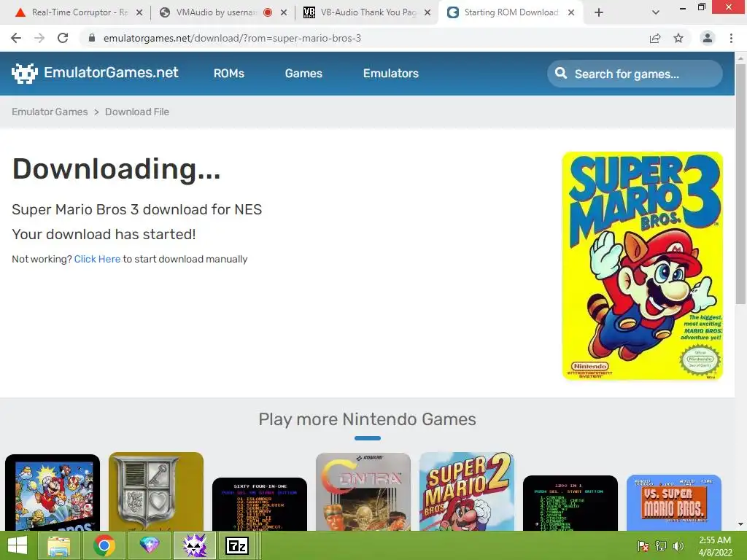Open the Sixty Four-in-One game thumbnail
The image size is (747, 560).
tap(260, 505)
